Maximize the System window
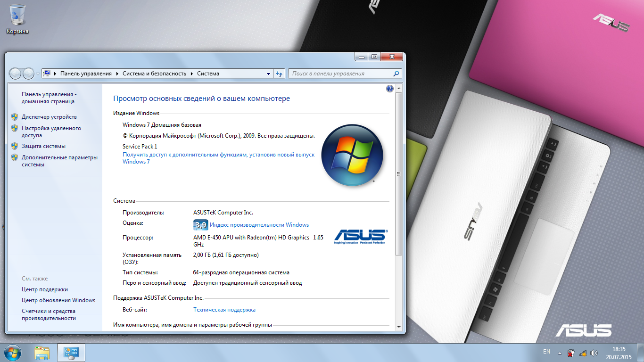Viewport: 644px width, 362px height. tap(374, 57)
